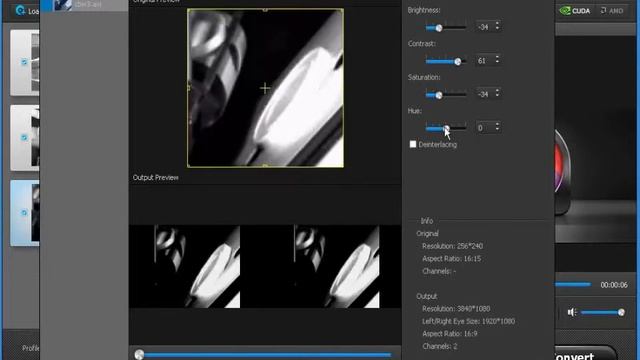The image size is (640, 360).
Task: Click the crosshair in Original Preview
Action: [265, 88]
